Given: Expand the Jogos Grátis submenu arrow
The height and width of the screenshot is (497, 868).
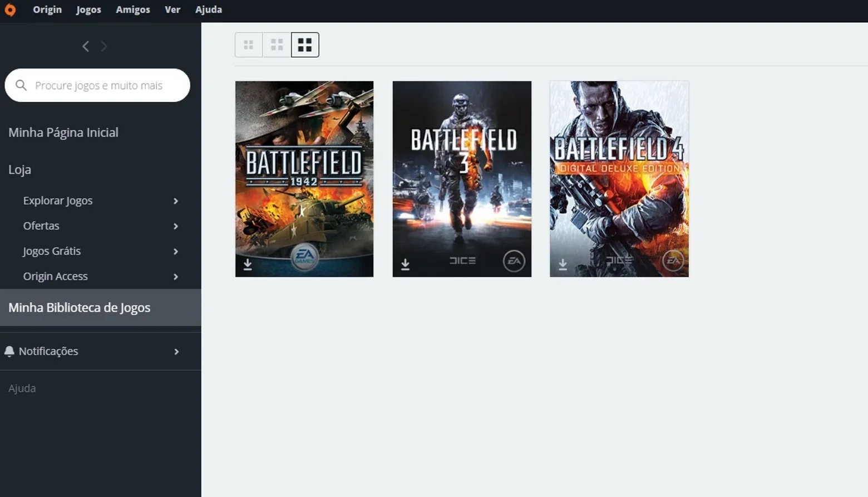Looking at the screenshot, I should pyautogui.click(x=176, y=252).
